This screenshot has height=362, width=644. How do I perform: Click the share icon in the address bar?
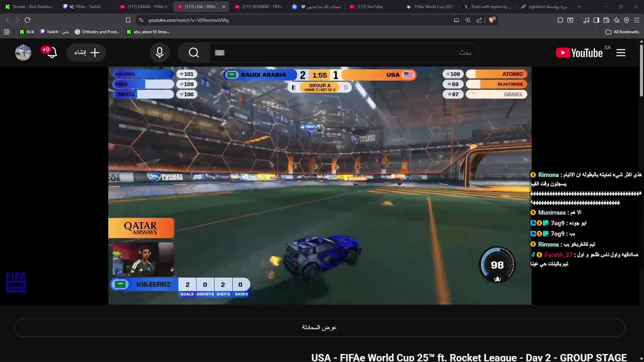(479, 20)
